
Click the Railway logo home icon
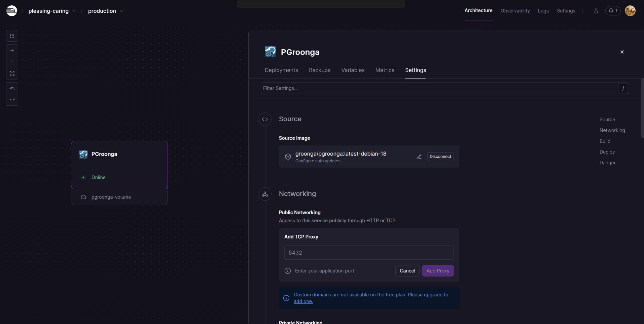coord(11,11)
